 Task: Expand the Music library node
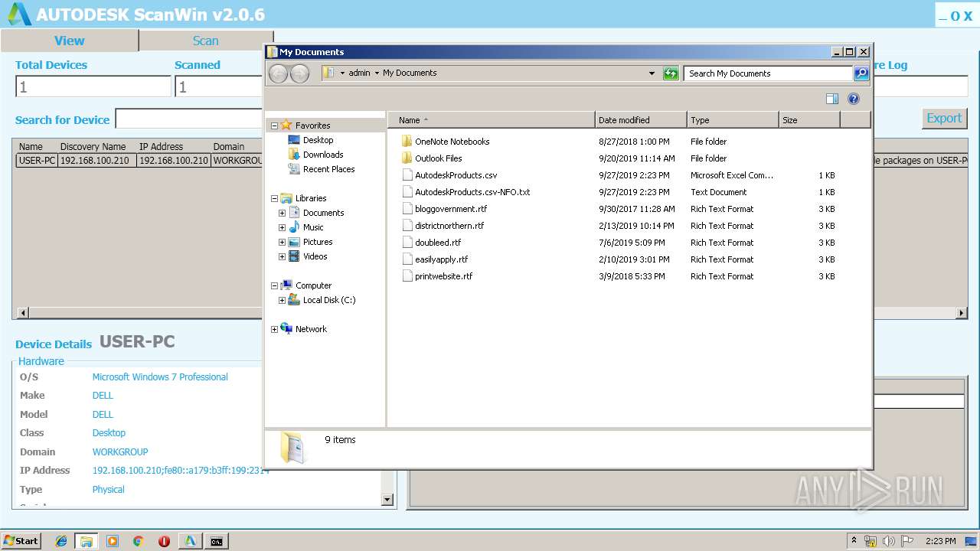(282, 228)
